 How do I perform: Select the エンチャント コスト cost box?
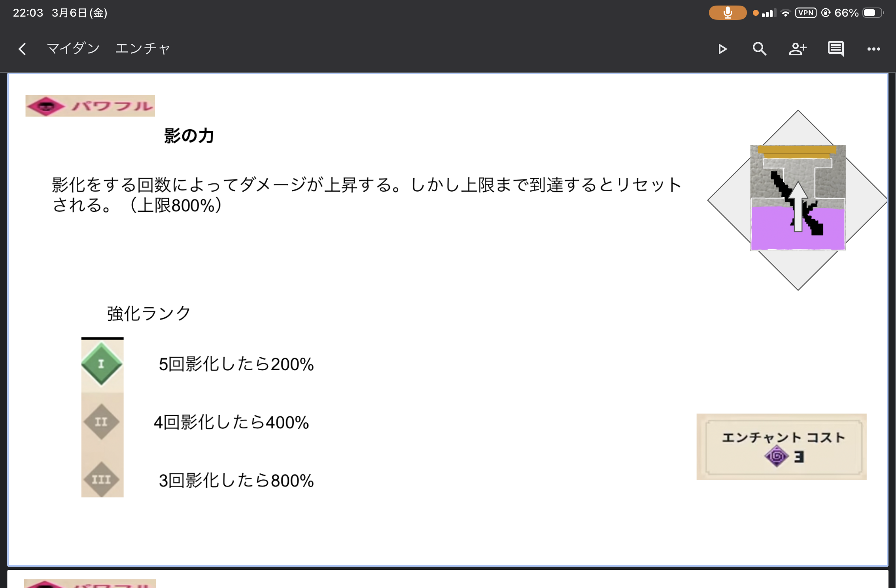coord(781,447)
